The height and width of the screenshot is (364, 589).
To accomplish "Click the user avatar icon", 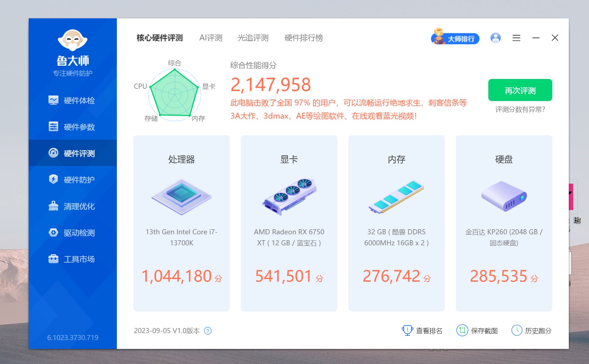I will (x=495, y=38).
